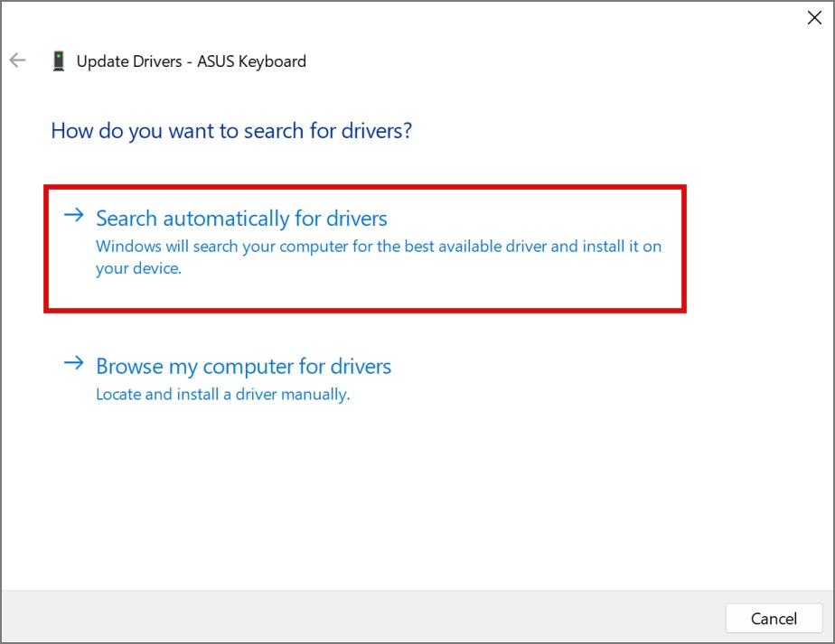The width and height of the screenshot is (835, 644).
Task: Choose Browse my computer for drivers
Action: (x=243, y=366)
